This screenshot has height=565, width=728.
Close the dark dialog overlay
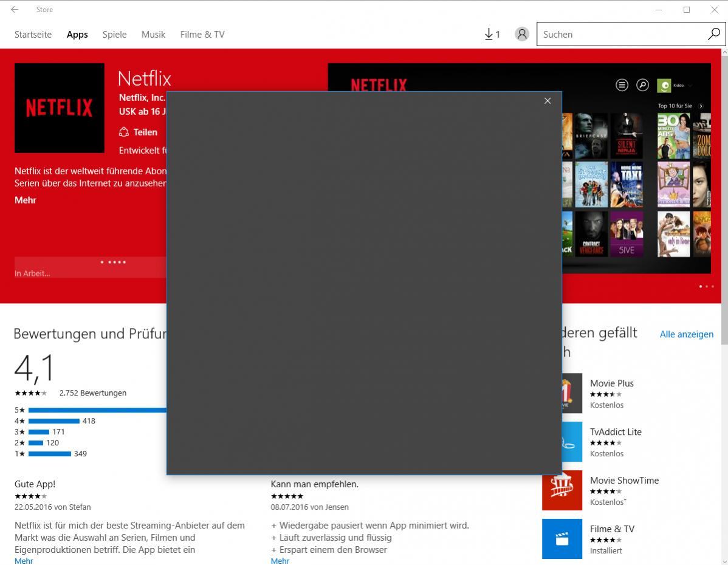(548, 101)
